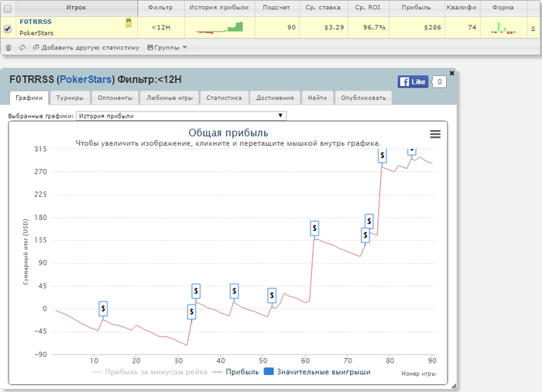The image size is (542, 392).
Task: Close the F0TRRSS profile popup
Action: pyautogui.click(x=451, y=73)
